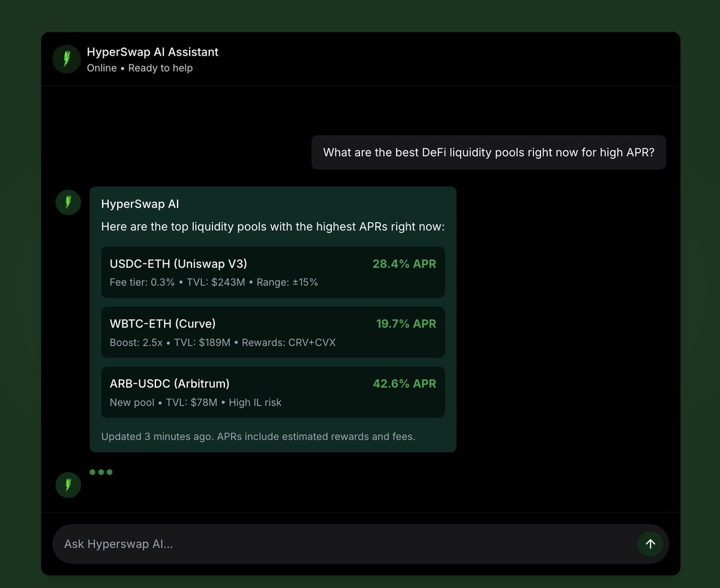Click the 42.6% APR value
This screenshot has width=720, height=588.
[x=404, y=384]
